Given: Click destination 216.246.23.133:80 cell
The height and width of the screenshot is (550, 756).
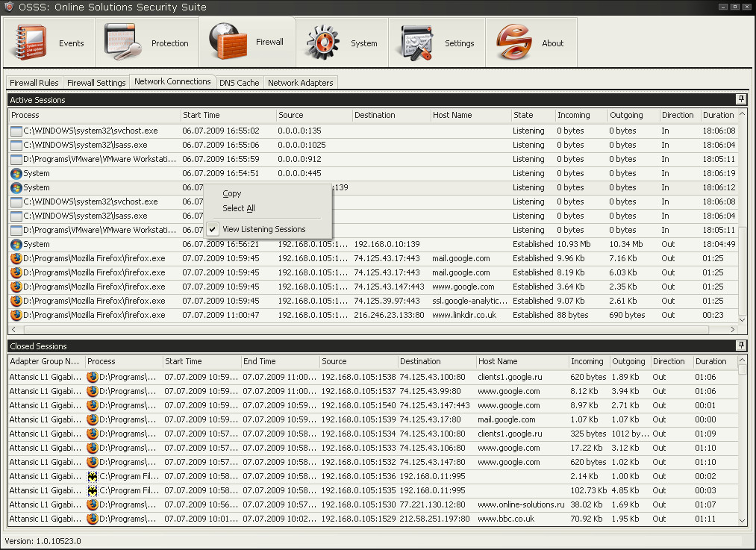Looking at the screenshot, I should click(x=389, y=315).
